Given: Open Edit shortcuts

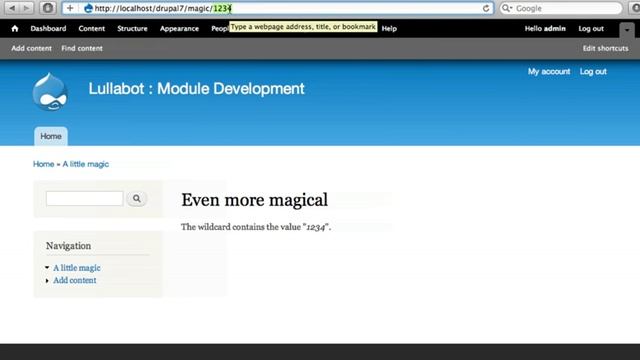Looking at the screenshot, I should click(x=605, y=48).
